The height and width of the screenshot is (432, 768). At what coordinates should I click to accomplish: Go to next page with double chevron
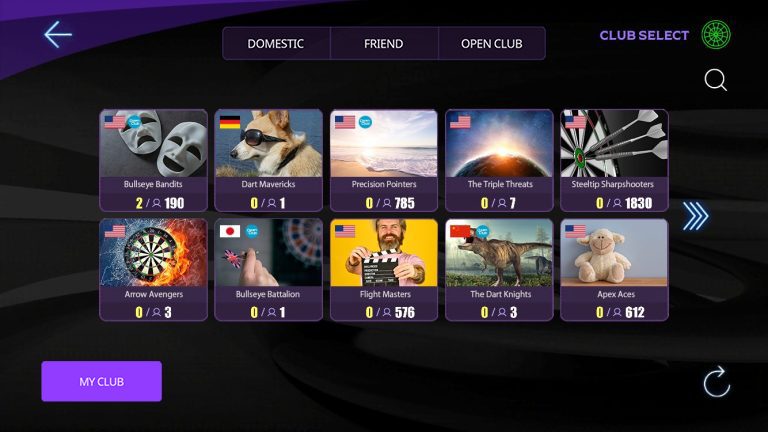point(696,216)
